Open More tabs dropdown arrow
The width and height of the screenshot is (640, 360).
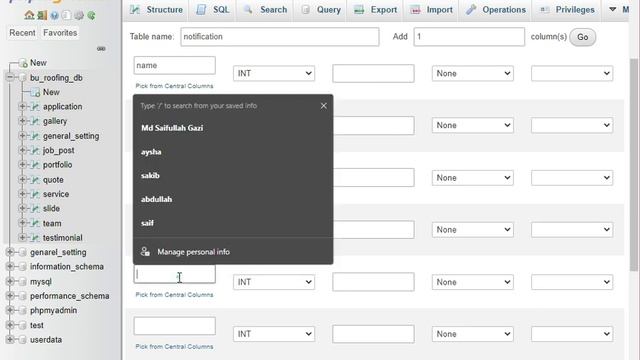613,9
